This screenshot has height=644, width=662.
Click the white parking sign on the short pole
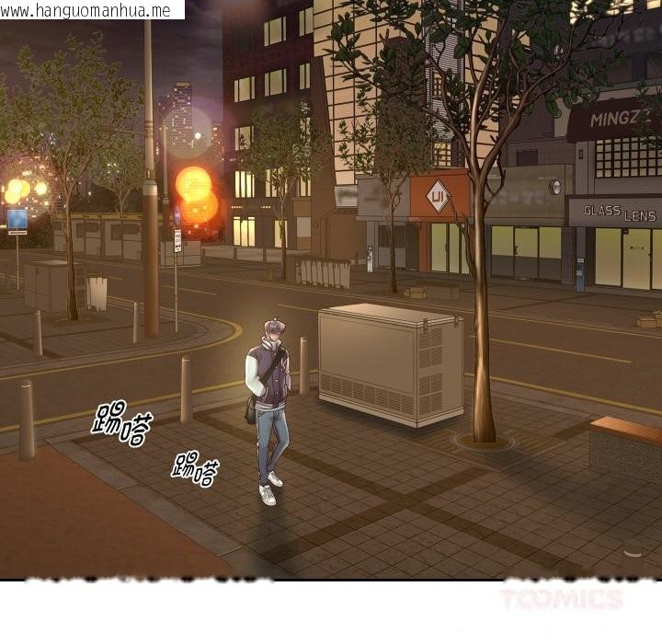[x=177, y=241]
